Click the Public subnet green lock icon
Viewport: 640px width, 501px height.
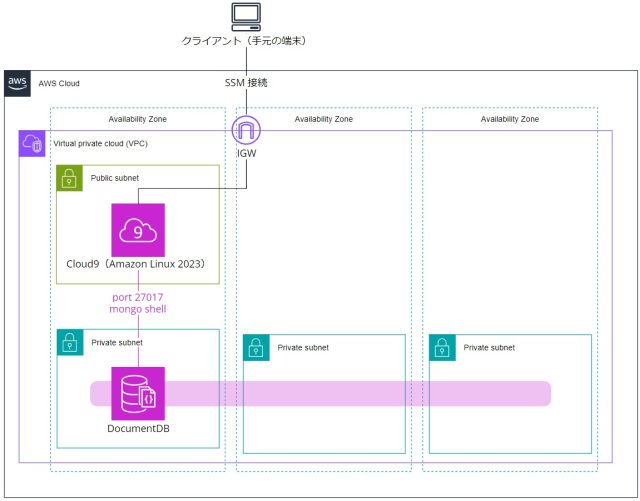coord(69,178)
